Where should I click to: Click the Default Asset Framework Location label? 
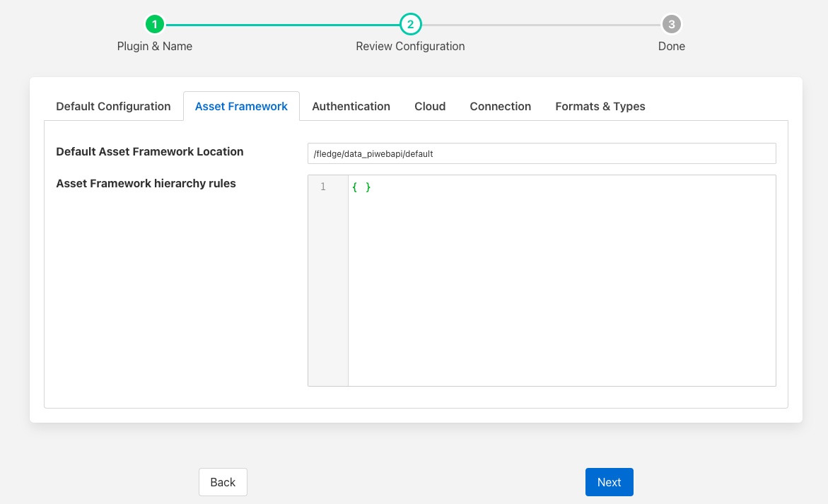coord(150,152)
